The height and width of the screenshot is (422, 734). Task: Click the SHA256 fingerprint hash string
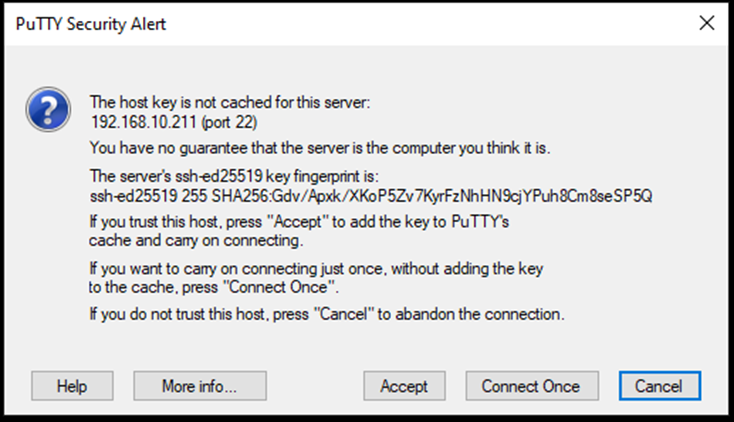pos(432,196)
